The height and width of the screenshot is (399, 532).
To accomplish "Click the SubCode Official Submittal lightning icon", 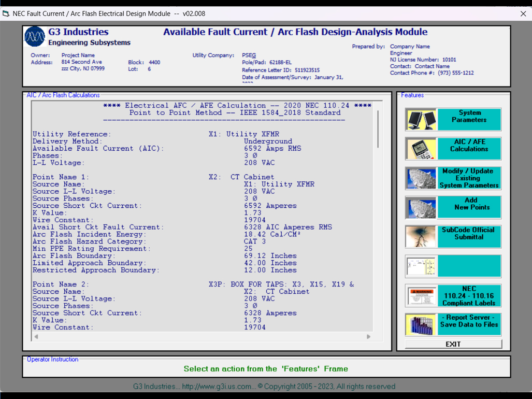I will click(421, 236).
